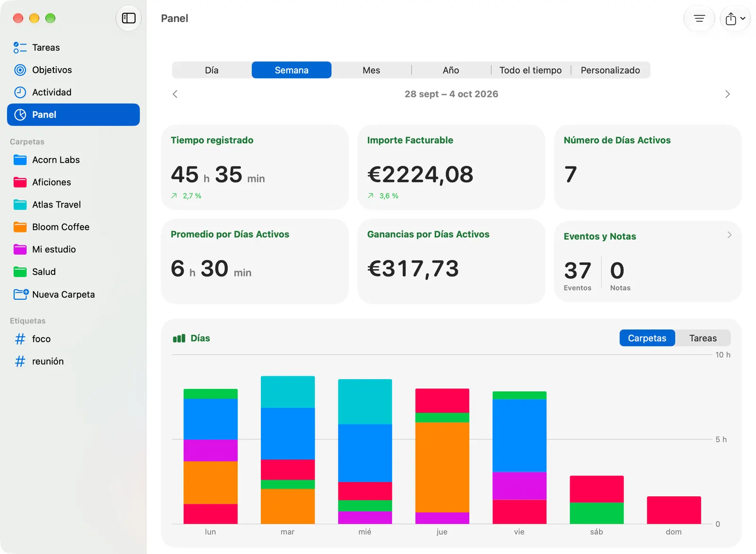Screen dimensions: 756x554
Task: Click the reunión hashtag icon
Action: (20, 362)
